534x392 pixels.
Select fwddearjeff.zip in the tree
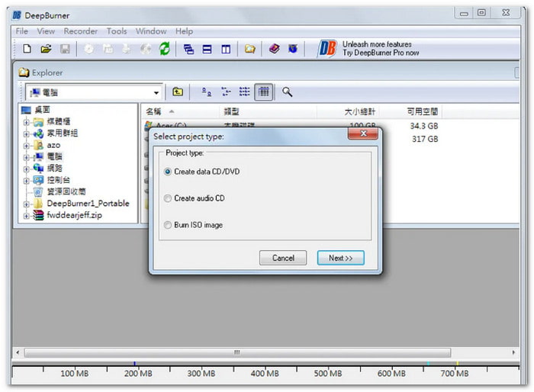(x=74, y=215)
